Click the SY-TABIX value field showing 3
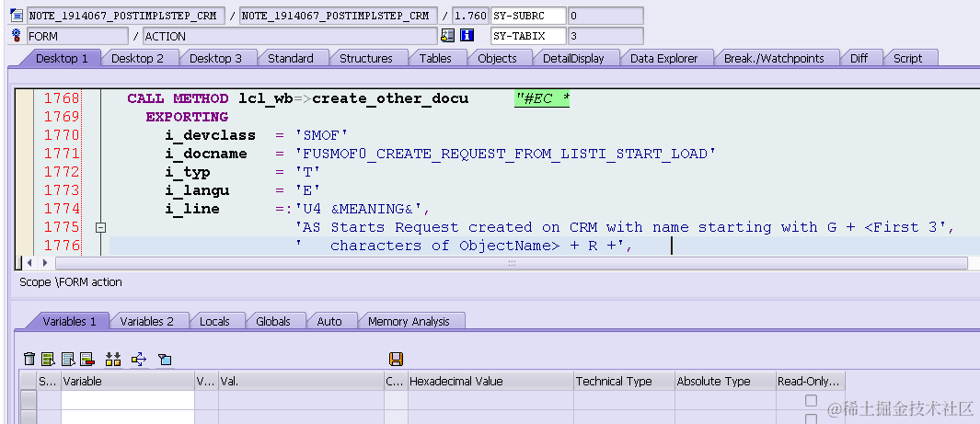 pos(605,36)
